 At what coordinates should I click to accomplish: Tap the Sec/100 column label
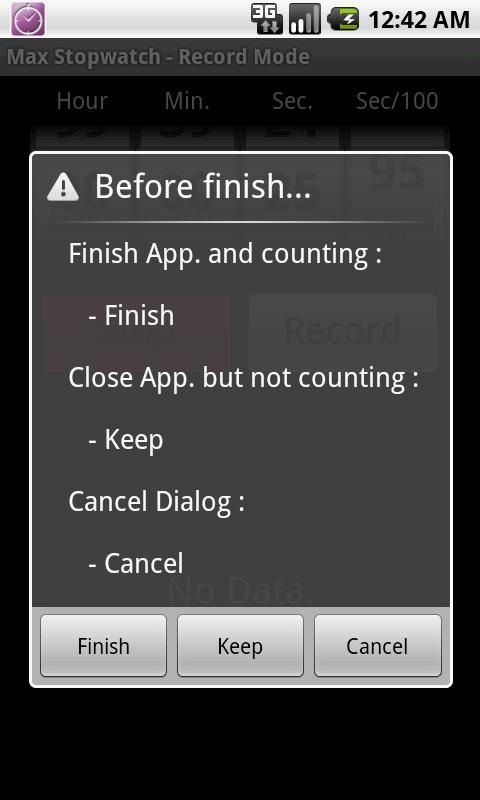[397, 101]
